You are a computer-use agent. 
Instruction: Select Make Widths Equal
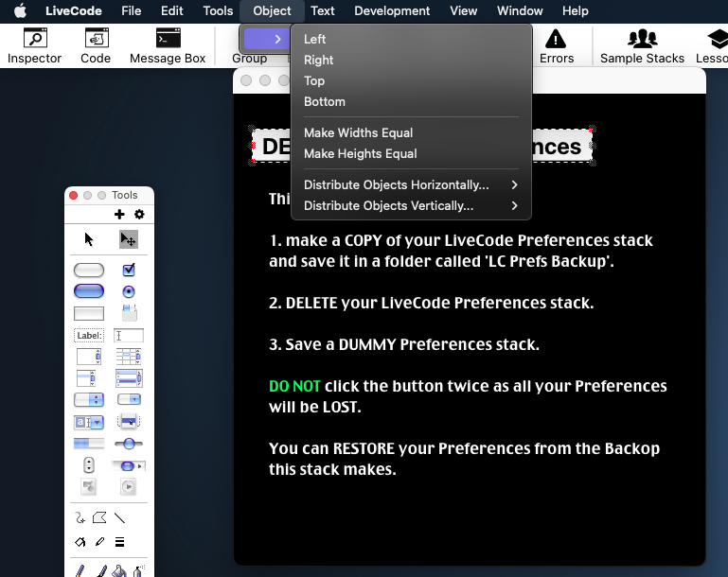(x=411, y=132)
